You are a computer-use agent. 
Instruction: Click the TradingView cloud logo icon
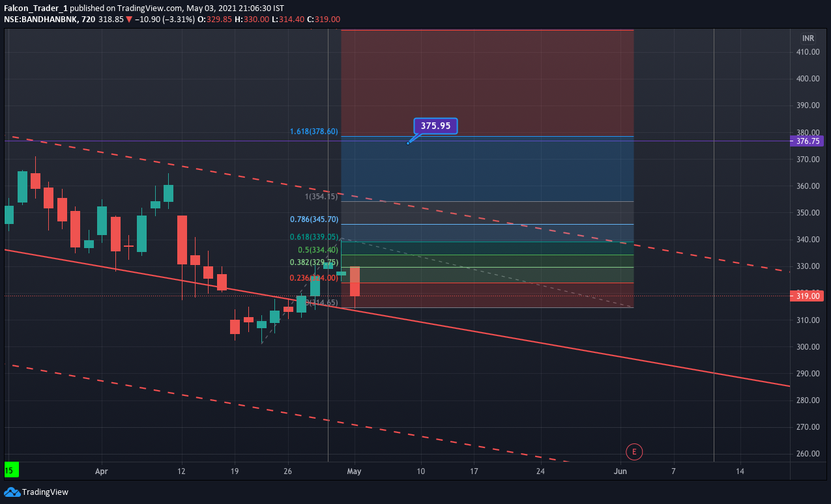(12, 492)
